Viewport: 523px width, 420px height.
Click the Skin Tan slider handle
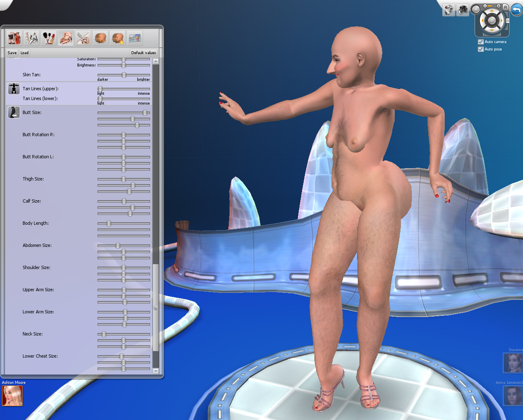click(124, 75)
